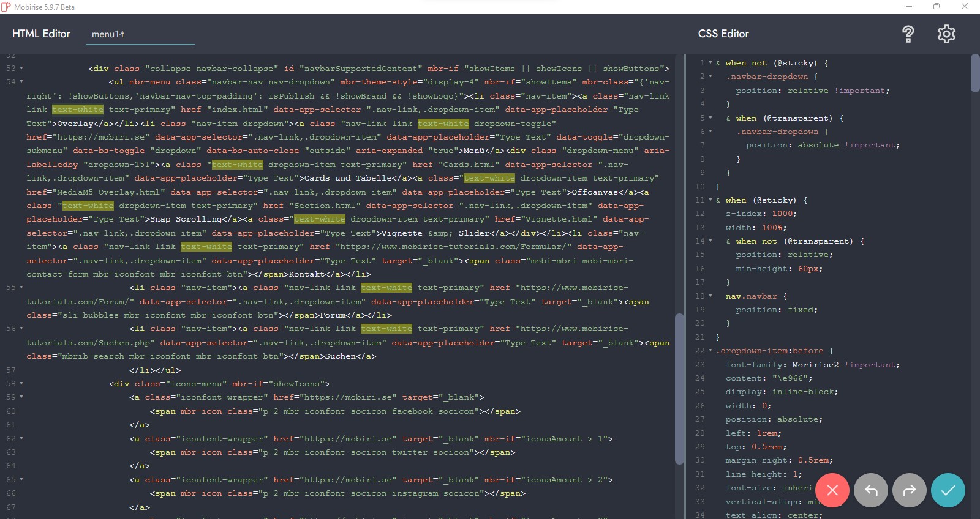980x519 pixels.
Task: Maximize the Mobirise window
Action: click(936, 7)
